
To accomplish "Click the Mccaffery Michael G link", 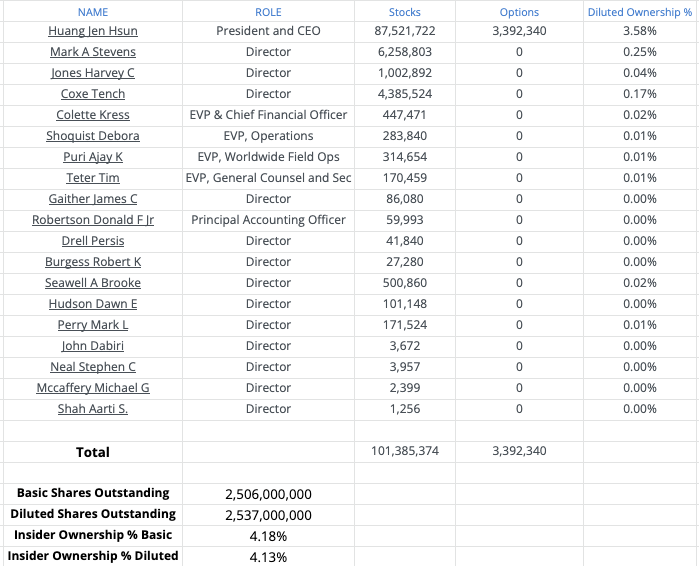I will coord(93,388).
